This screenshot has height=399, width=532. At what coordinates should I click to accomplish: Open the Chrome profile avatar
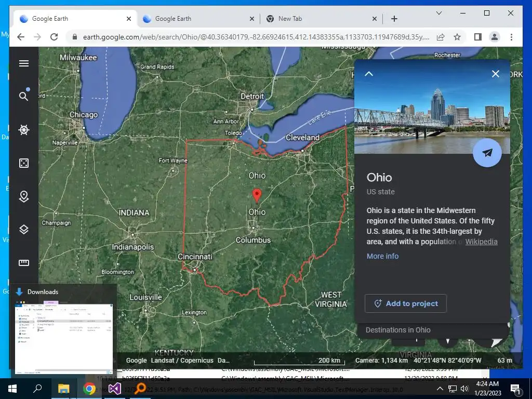[x=495, y=37]
